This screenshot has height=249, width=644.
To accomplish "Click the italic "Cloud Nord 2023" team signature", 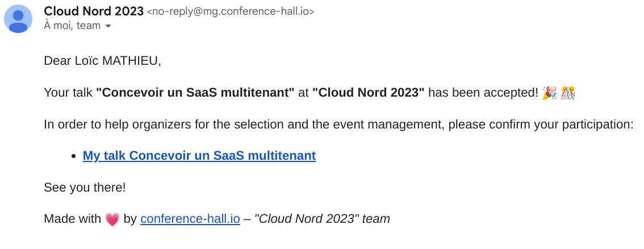I will (322, 219).
